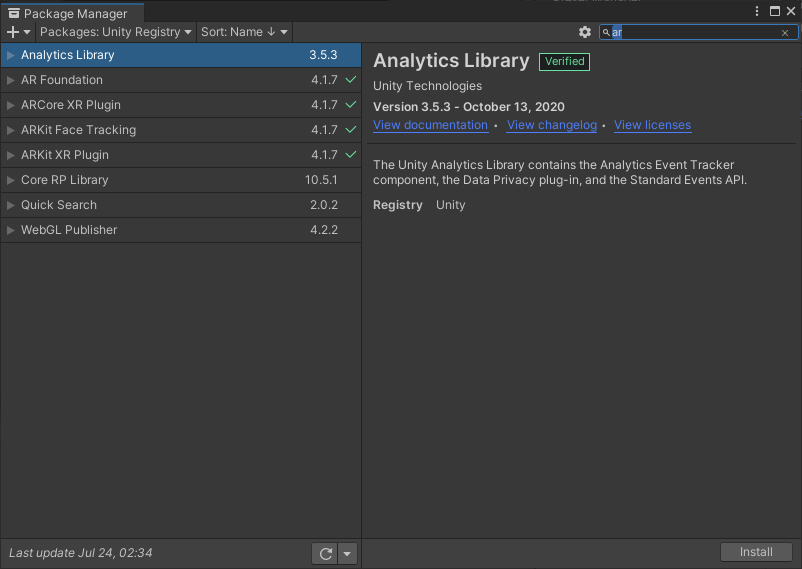Select the AR Foundation package

coord(181,80)
